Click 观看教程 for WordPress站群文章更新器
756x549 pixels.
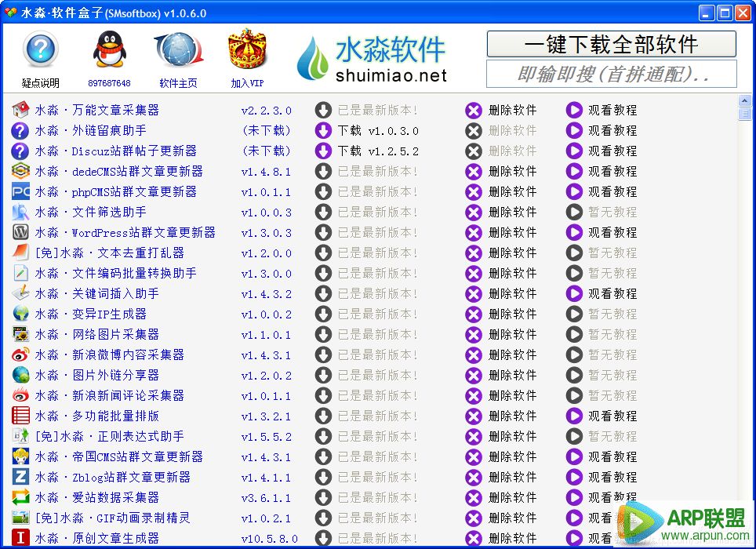[x=612, y=232]
